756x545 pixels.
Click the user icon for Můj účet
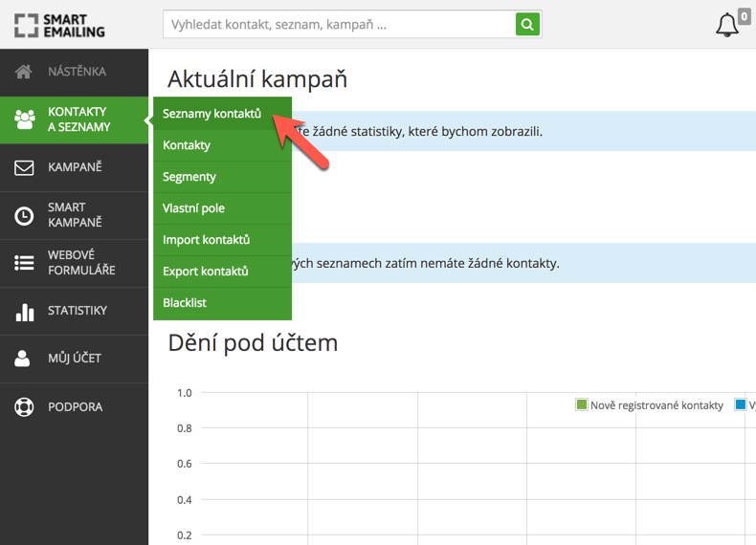tap(24, 359)
